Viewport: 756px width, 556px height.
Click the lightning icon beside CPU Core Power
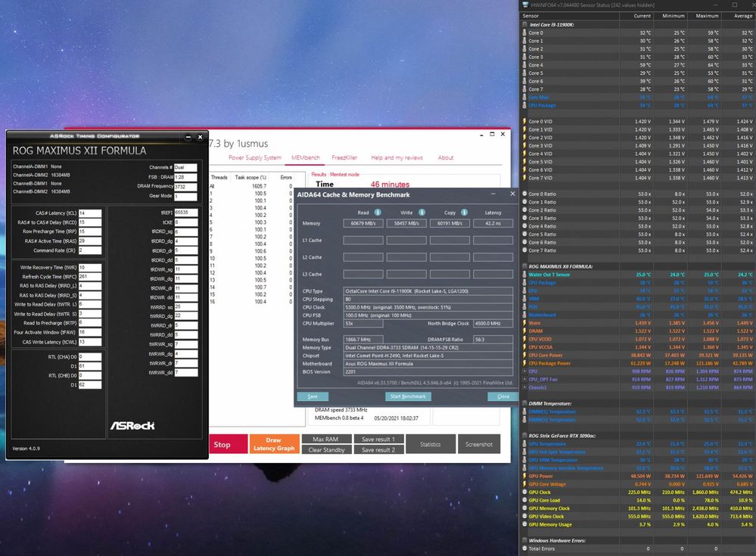pyautogui.click(x=524, y=355)
